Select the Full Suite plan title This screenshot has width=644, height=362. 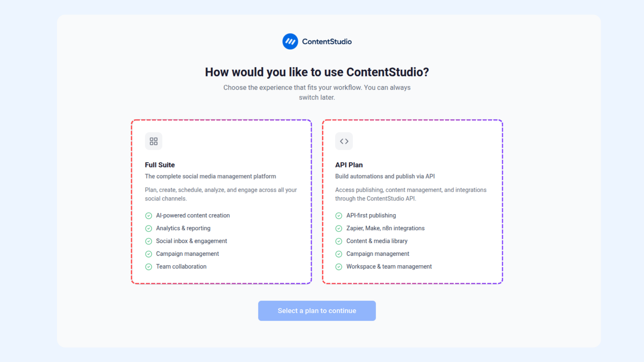tap(160, 165)
